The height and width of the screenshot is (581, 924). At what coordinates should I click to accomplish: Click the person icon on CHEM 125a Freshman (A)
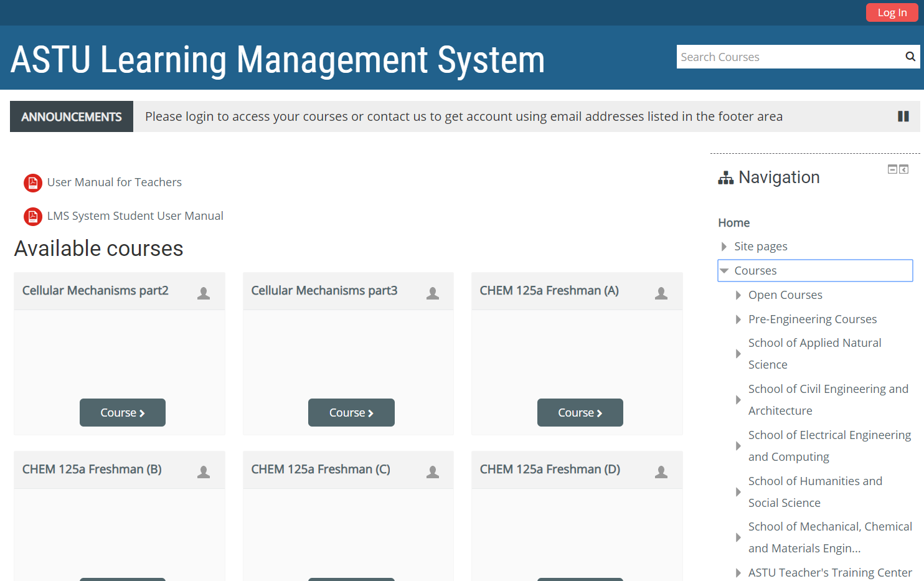[661, 293]
